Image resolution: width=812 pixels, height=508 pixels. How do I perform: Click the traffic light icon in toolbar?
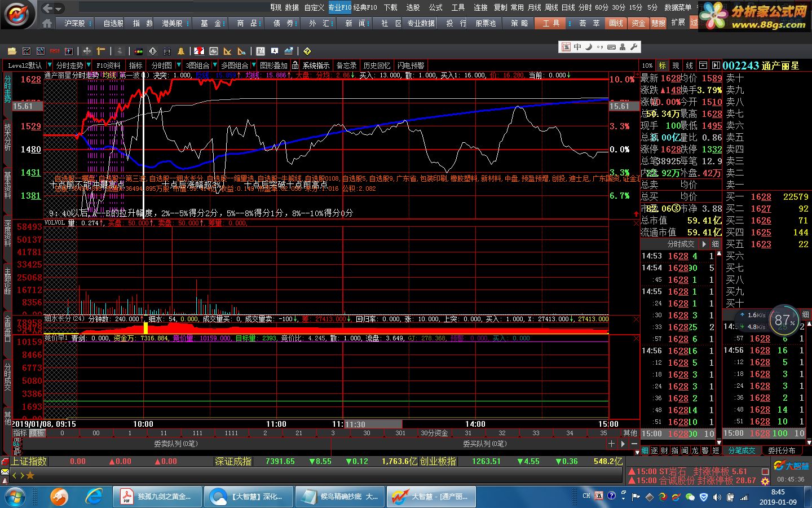138,51
